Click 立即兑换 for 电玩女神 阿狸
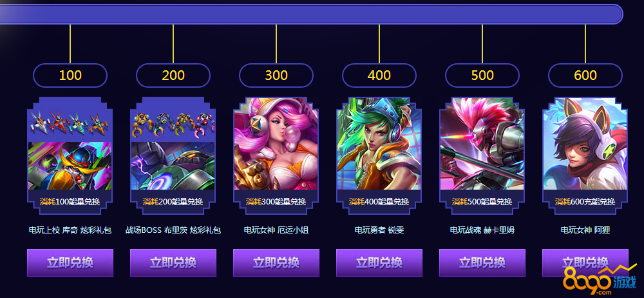 [585, 263]
